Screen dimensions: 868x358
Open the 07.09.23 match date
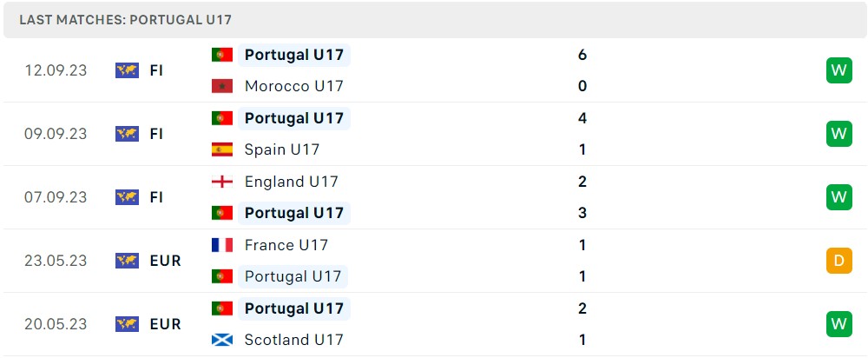pos(56,197)
